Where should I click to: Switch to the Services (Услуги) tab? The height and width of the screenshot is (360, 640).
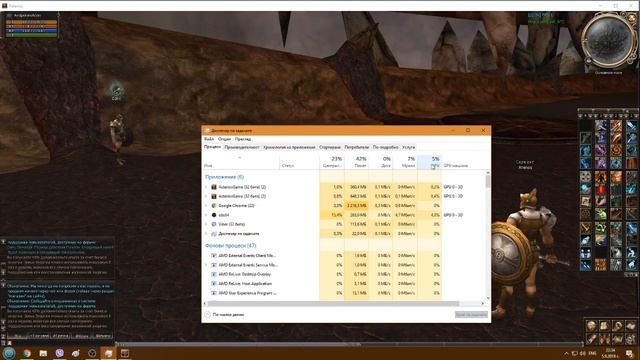pos(409,147)
